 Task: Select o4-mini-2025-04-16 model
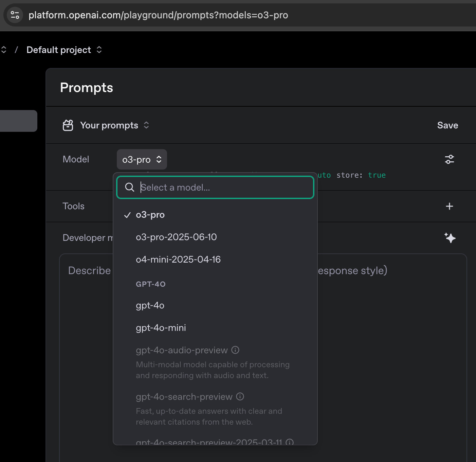tap(215, 260)
